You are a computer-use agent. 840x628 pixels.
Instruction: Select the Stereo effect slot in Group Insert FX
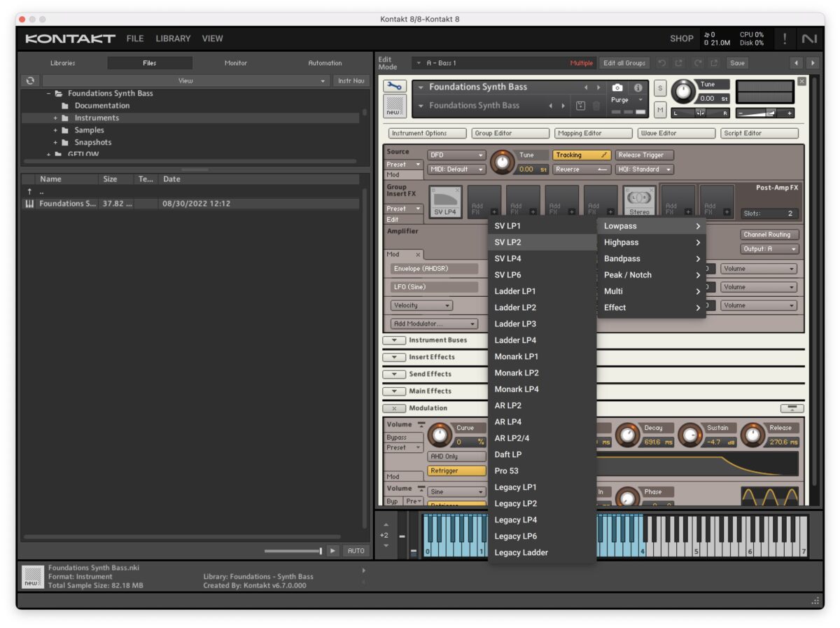coord(639,201)
